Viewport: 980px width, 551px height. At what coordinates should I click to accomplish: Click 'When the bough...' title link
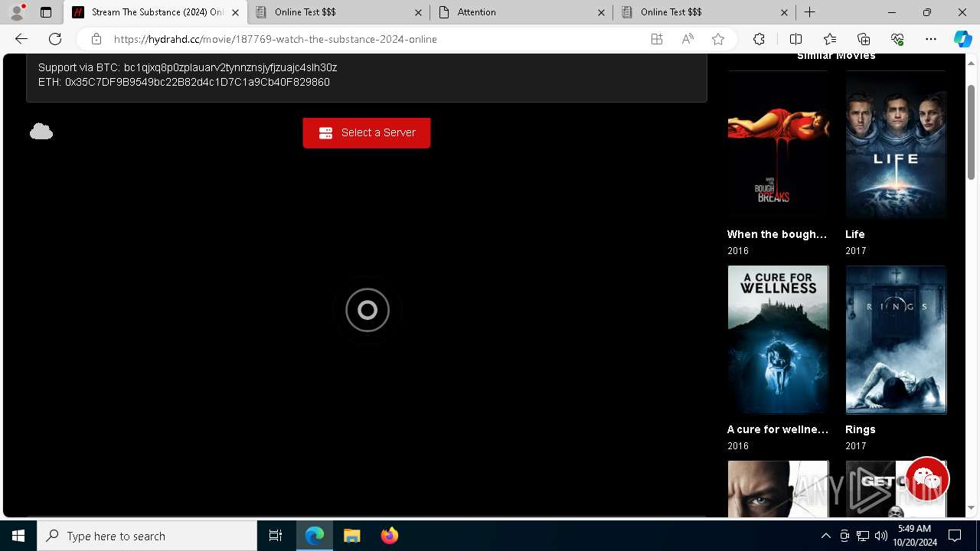777,234
